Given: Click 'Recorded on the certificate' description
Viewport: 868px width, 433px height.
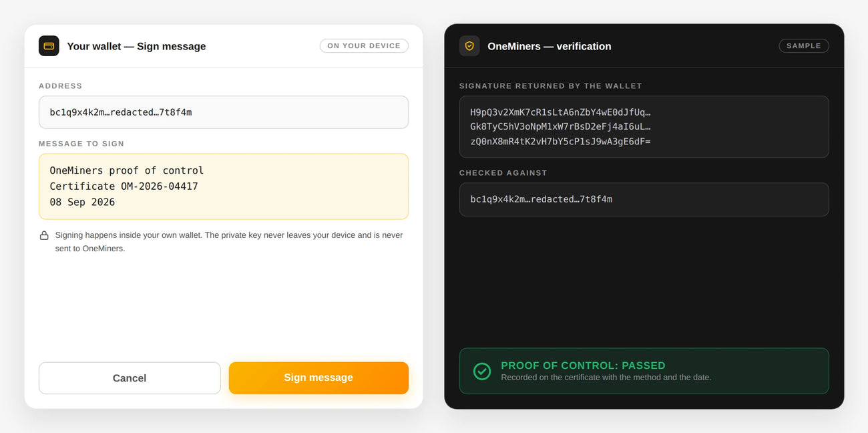Looking at the screenshot, I should click(606, 378).
